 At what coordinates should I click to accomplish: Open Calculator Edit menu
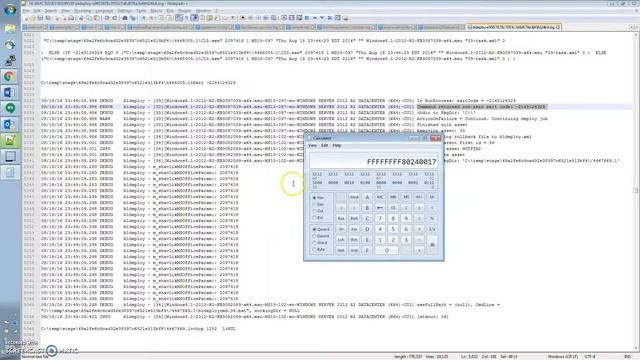tap(324, 145)
